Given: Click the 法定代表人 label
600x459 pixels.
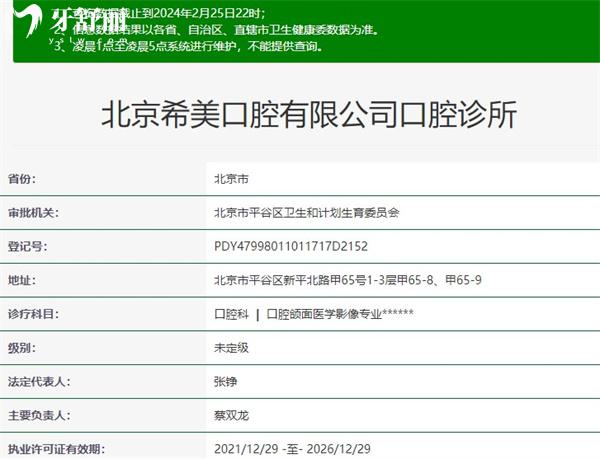Looking at the screenshot, I should pos(39,382).
